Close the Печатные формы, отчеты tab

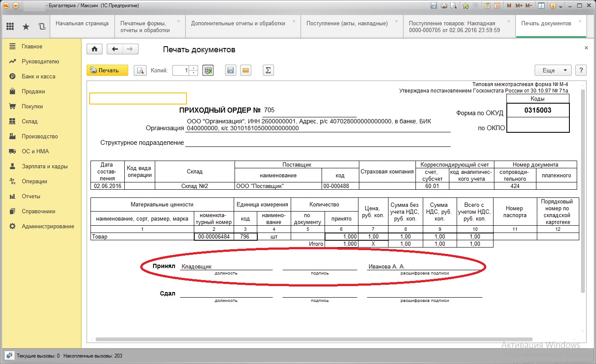coord(178,21)
